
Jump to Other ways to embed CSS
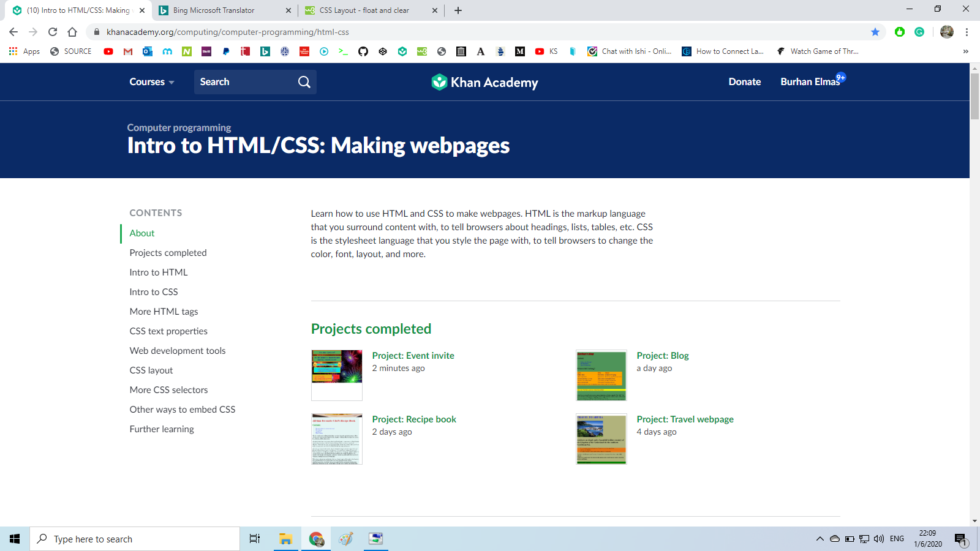tap(183, 410)
